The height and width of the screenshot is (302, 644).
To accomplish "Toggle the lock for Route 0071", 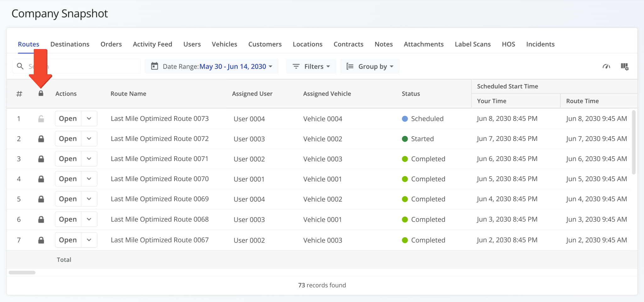I will (41, 159).
